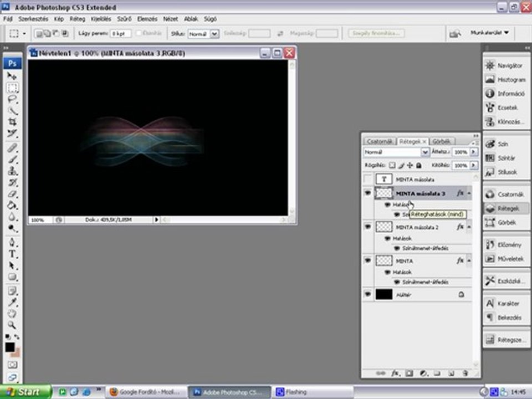Open the Munkaterület workspace dropdown

[x=489, y=33]
